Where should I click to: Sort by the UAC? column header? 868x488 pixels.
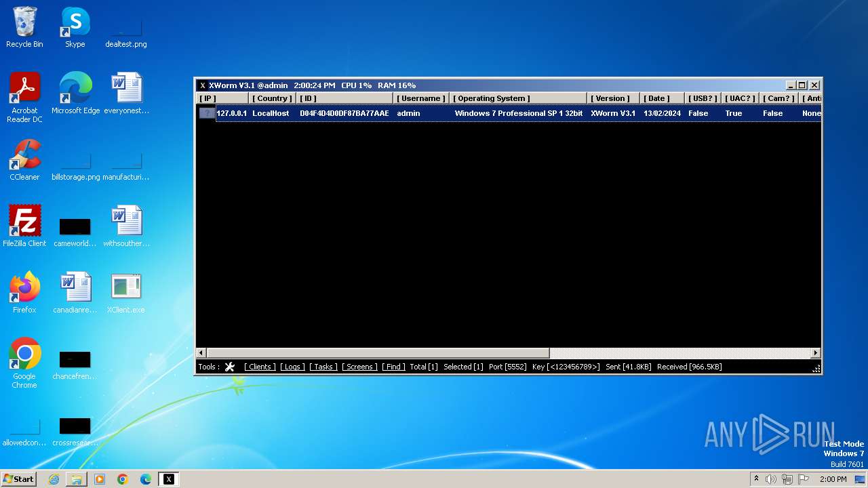pos(739,98)
